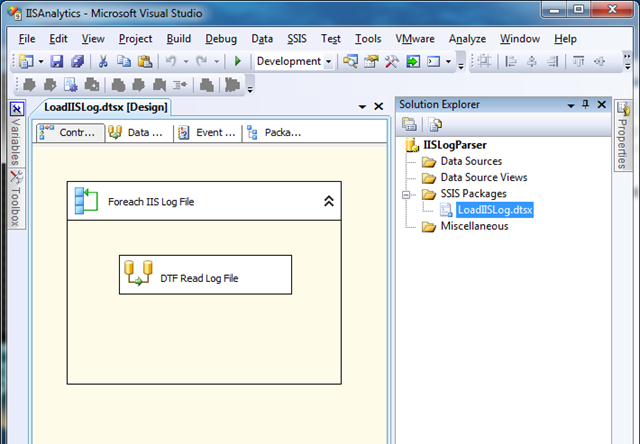
Task: Open the Redo history dropdown arrow
Action: (x=217, y=62)
